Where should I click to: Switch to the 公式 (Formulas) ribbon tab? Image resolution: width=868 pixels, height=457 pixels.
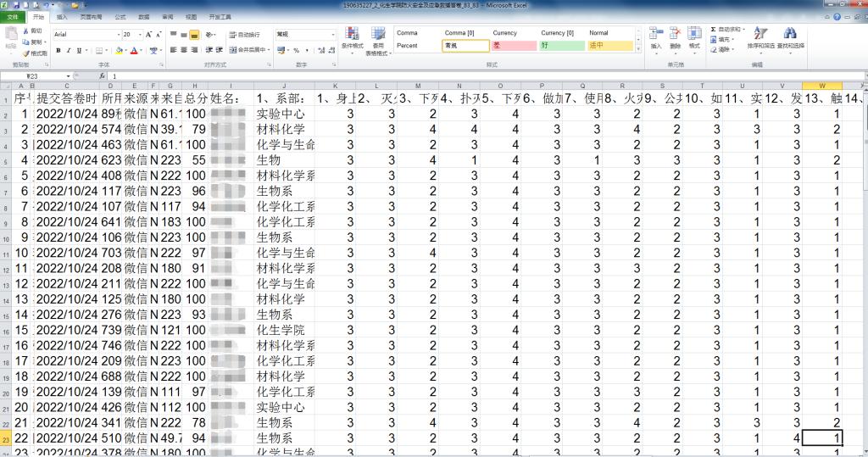(120, 16)
